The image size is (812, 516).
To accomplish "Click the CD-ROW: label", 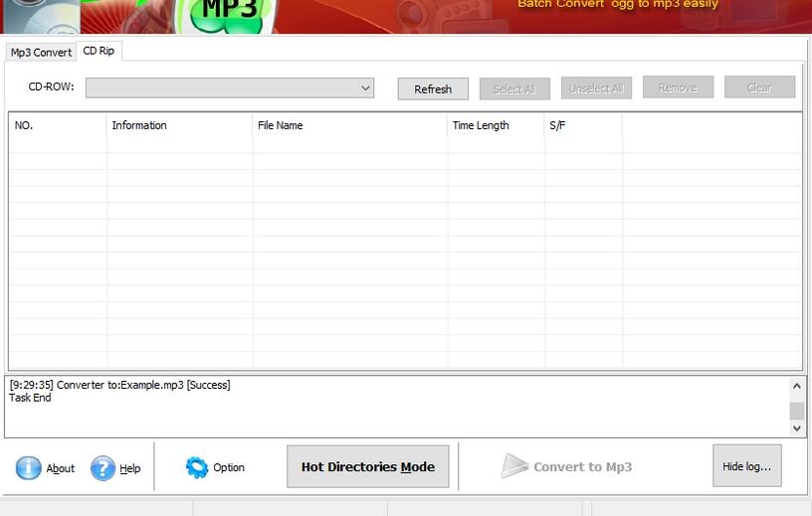I will pos(52,86).
